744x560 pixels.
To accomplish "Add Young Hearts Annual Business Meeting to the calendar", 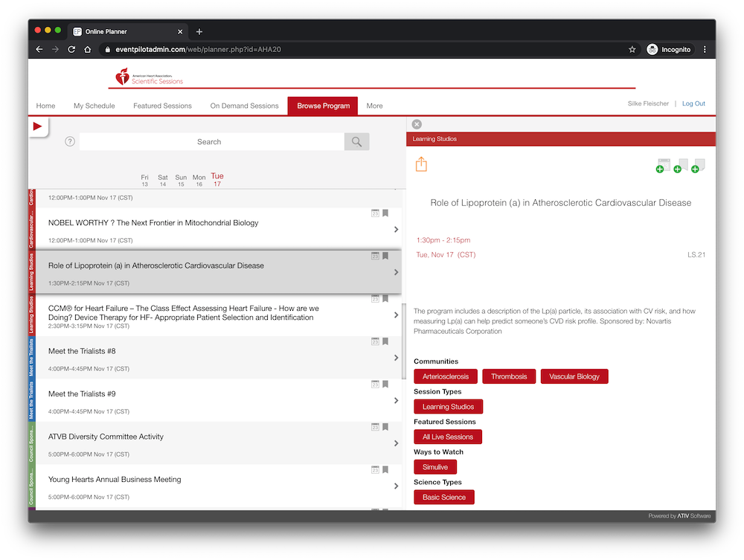I will click(375, 470).
